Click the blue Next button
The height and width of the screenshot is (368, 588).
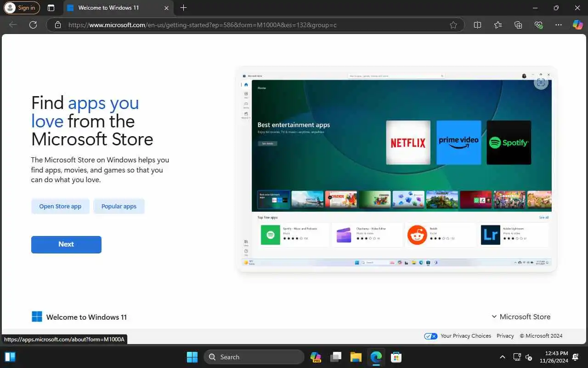click(66, 244)
